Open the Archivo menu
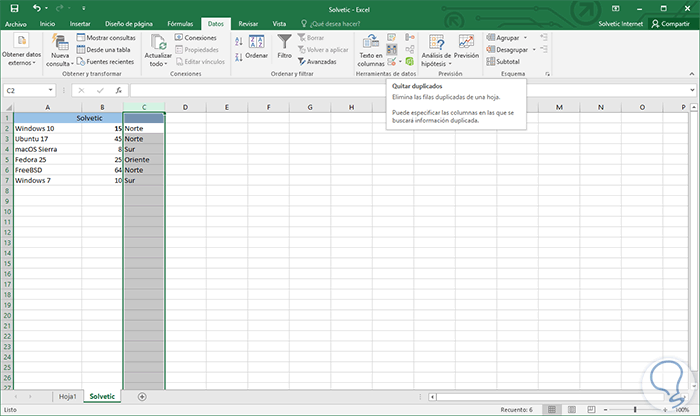Screen dimensions: 700x416 tap(16, 24)
